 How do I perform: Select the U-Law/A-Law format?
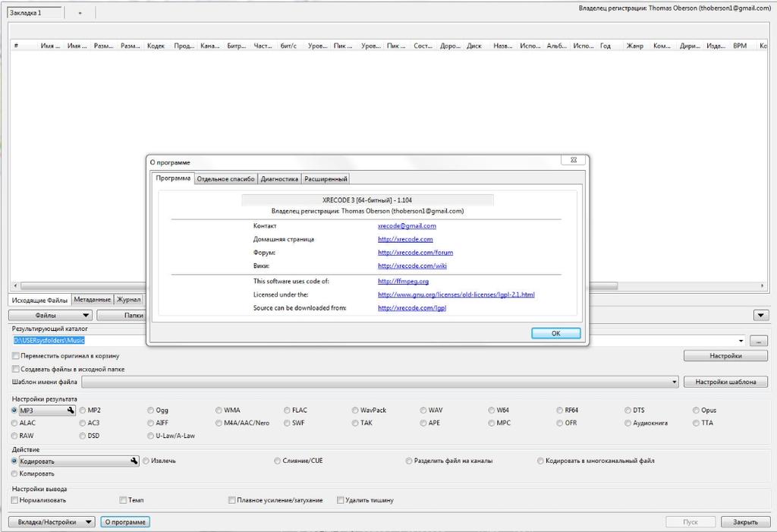[171, 436]
